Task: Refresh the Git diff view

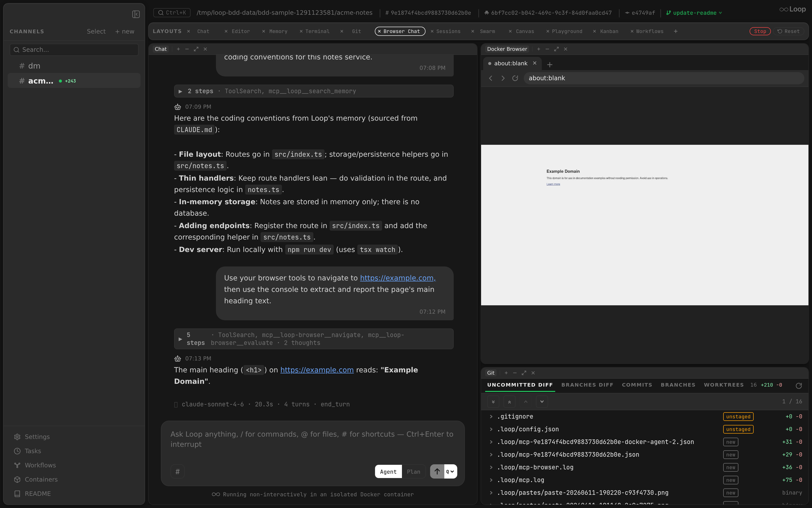Action: coord(799,385)
